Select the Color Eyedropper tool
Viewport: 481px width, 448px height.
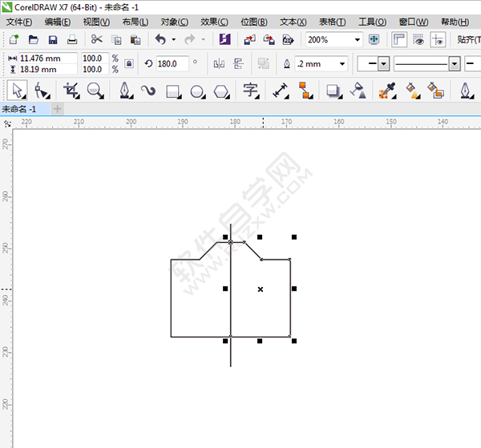387,91
